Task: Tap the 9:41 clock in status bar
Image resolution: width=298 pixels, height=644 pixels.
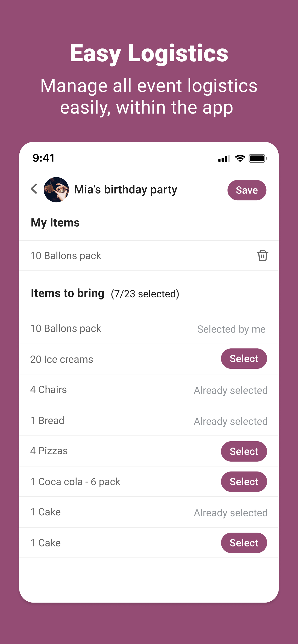Action: 44,158
